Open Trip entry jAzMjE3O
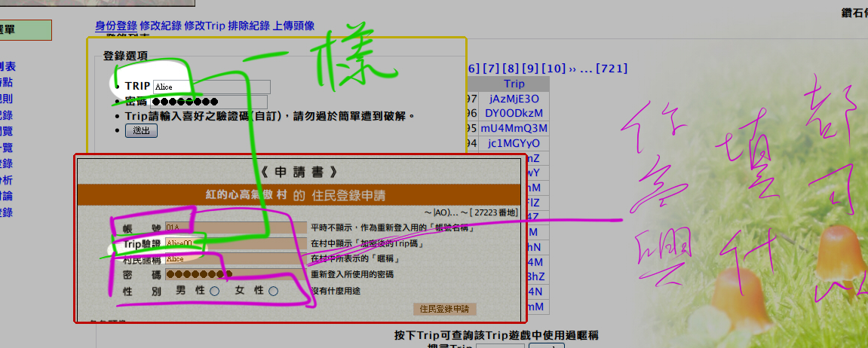 pos(514,99)
